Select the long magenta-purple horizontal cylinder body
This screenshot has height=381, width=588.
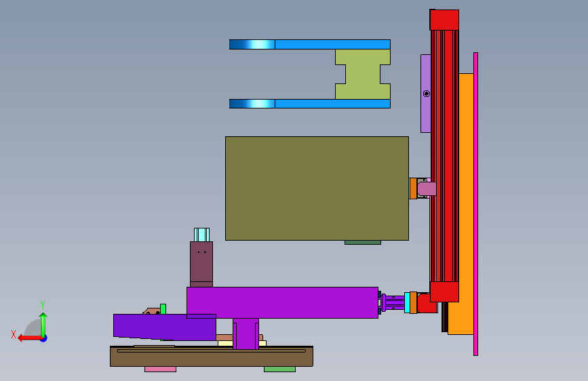click(282, 302)
